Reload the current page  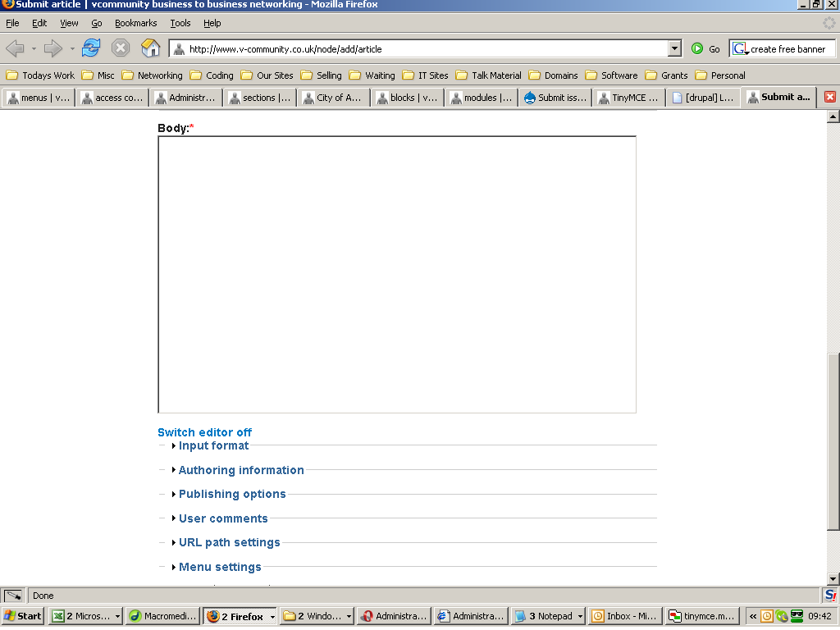pyautogui.click(x=90, y=48)
